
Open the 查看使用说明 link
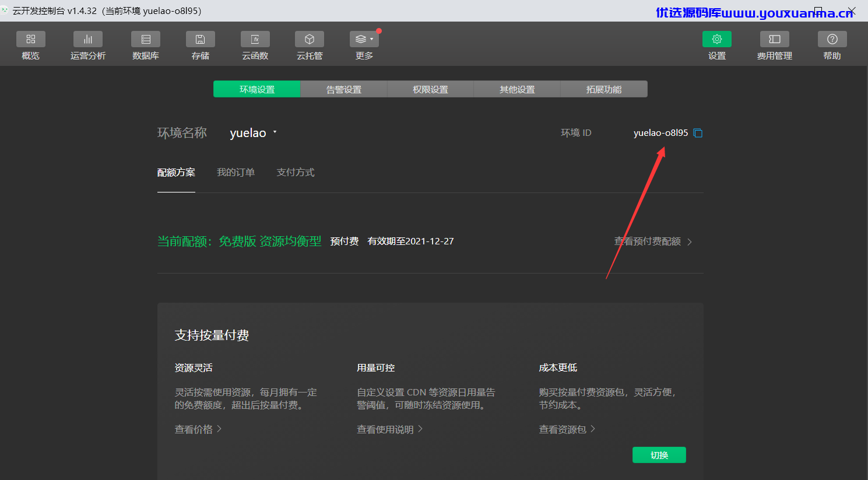[390, 429]
